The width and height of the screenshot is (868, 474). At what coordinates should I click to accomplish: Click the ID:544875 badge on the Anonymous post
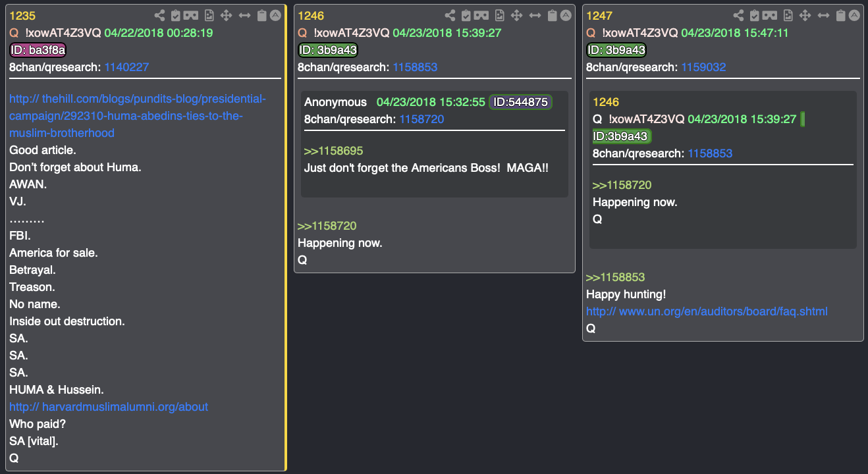pos(520,102)
